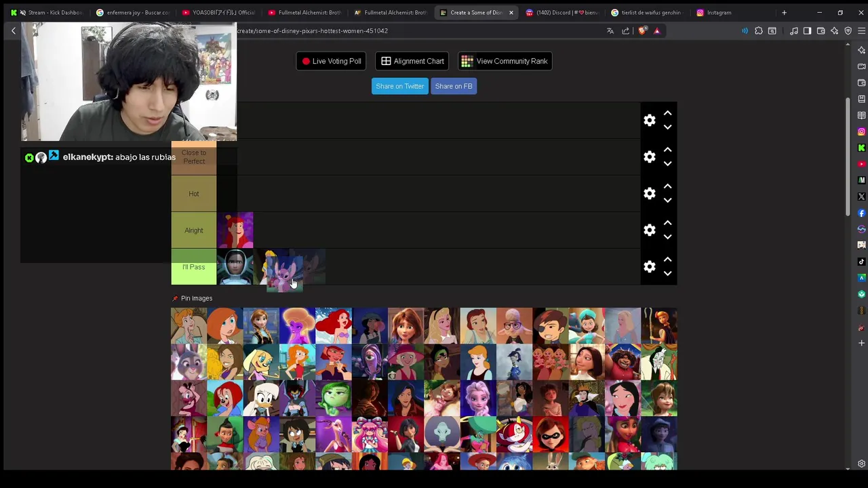868x488 pixels.
Task: Toggle the browser sidebar panel icon
Action: 807,30
